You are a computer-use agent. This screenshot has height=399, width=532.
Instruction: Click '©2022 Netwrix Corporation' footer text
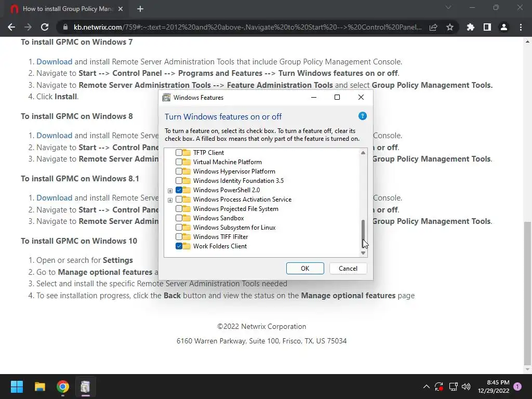coord(262,326)
